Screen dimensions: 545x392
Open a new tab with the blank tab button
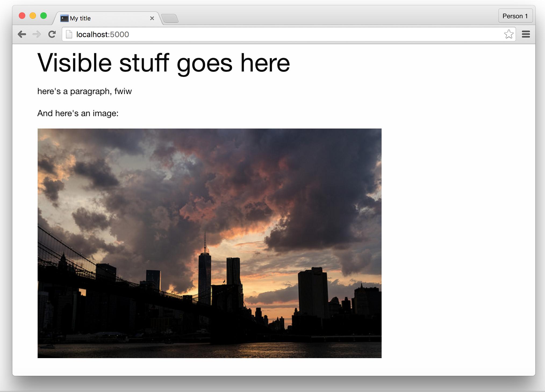170,18
